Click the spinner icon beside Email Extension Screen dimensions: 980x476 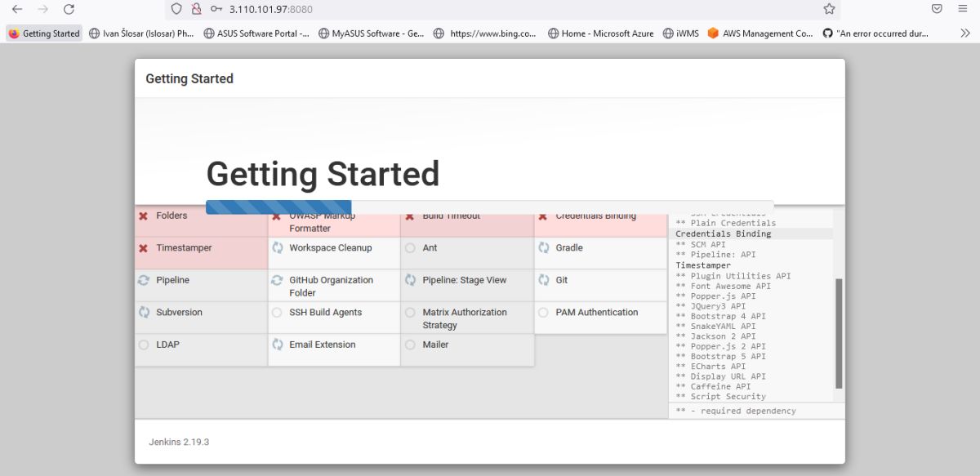click(277, 345)
